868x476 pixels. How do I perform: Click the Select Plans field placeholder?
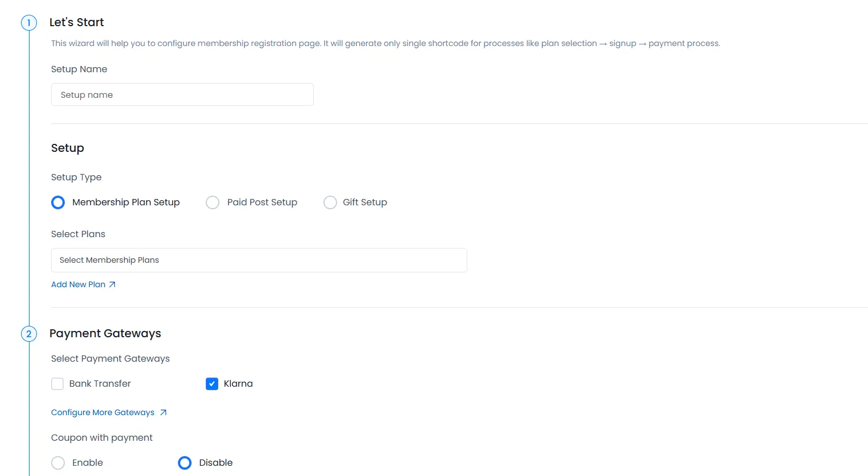[x=110, y=260]
